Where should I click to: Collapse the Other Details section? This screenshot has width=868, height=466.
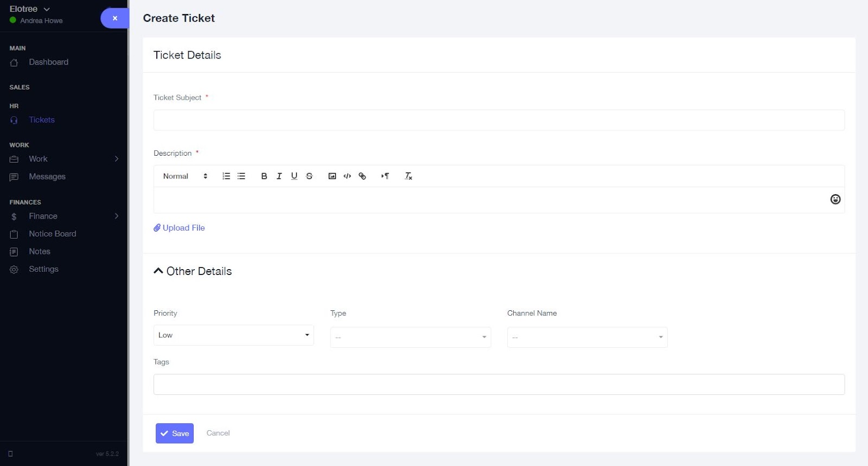pyautogui.click(x=193, y=271)
